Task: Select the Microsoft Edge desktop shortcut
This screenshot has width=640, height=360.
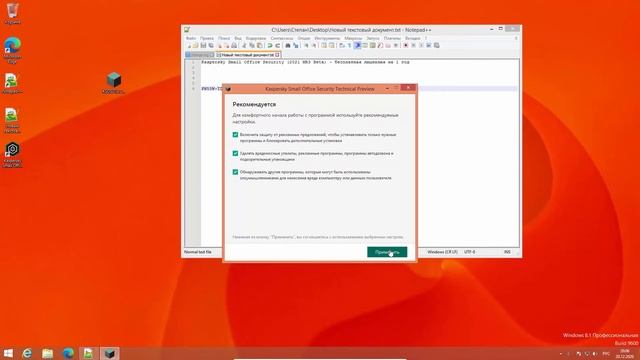Action: tap(12, 50)
